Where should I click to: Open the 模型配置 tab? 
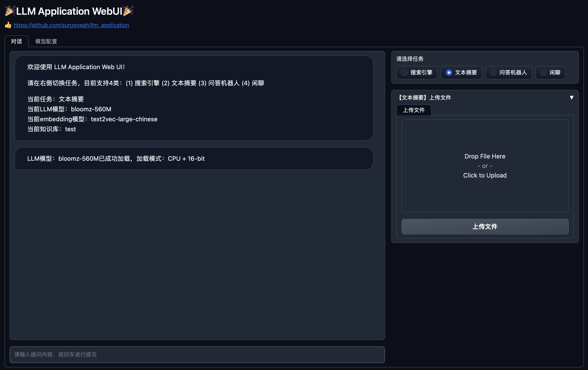click(x=46, y=41)
